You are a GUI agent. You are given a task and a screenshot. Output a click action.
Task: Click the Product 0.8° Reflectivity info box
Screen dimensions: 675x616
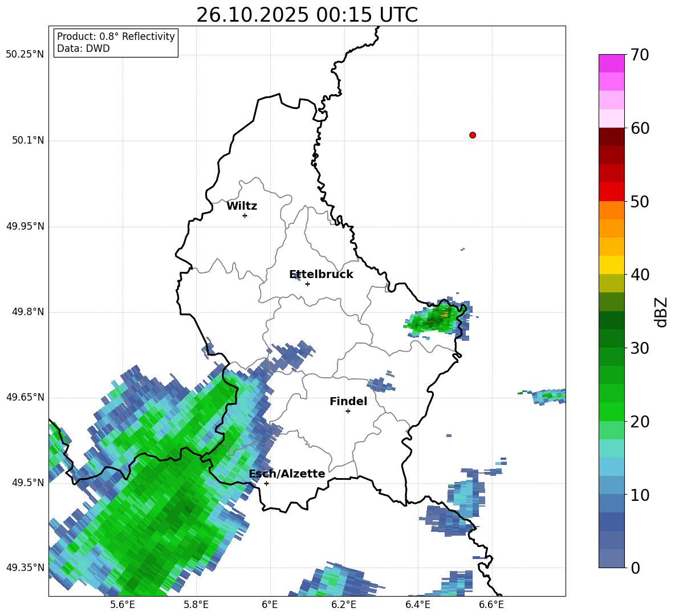click(116, 42)
